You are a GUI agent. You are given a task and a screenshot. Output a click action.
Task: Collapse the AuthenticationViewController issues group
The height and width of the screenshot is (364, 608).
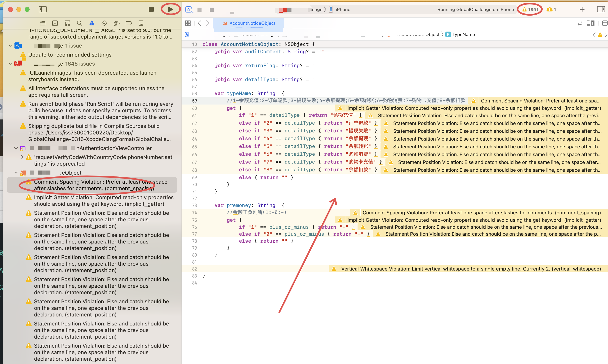[x=16, y=148]
